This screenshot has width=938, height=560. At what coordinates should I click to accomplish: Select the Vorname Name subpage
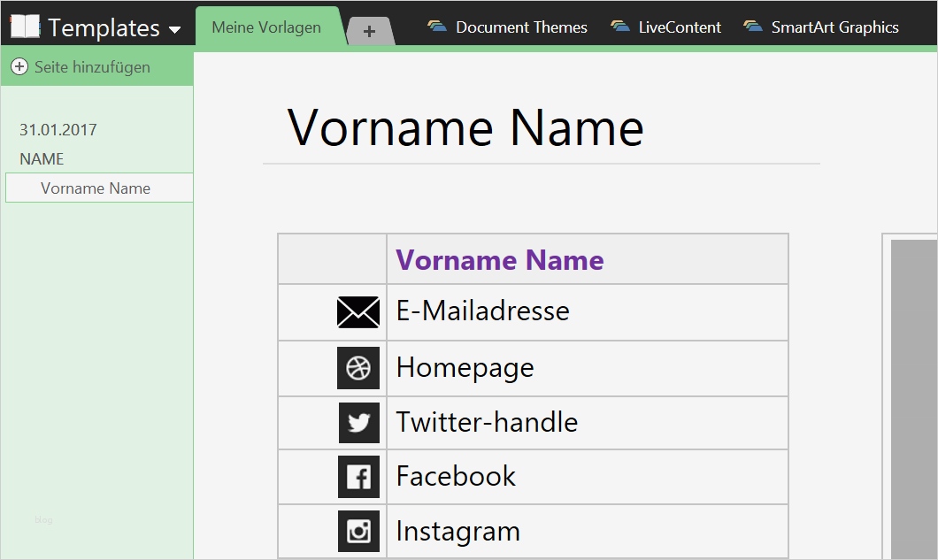(x=99, y=188)
